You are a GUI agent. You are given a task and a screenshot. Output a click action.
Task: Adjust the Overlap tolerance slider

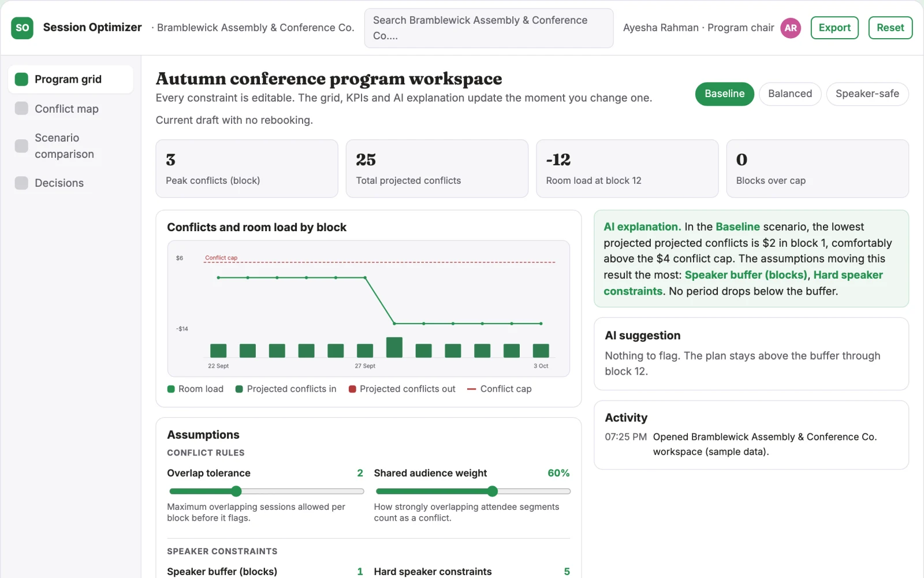266,491
